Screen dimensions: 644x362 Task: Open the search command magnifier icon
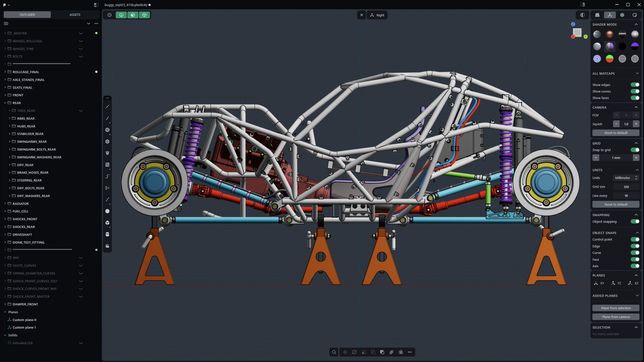click(x=334, y=352)
